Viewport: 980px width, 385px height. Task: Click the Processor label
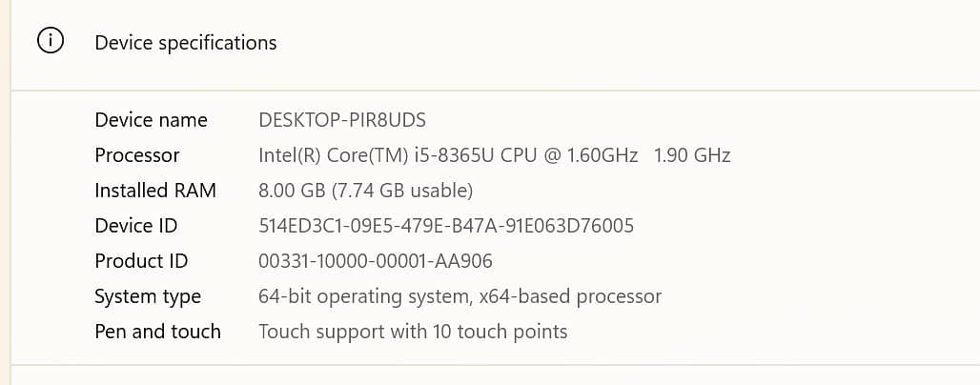pyautogui.click(x=137, y=155)
